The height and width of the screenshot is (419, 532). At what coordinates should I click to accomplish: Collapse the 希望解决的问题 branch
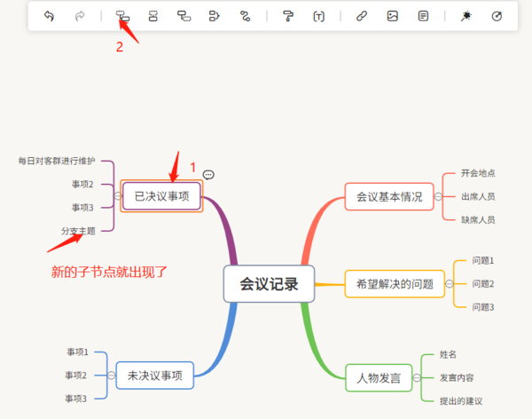(449, 284)
